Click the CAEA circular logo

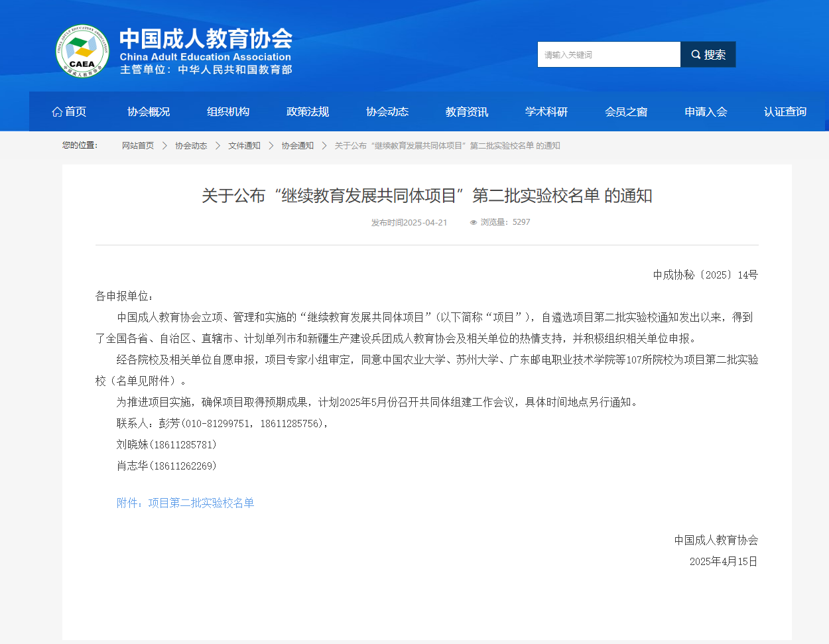[82, 52]
